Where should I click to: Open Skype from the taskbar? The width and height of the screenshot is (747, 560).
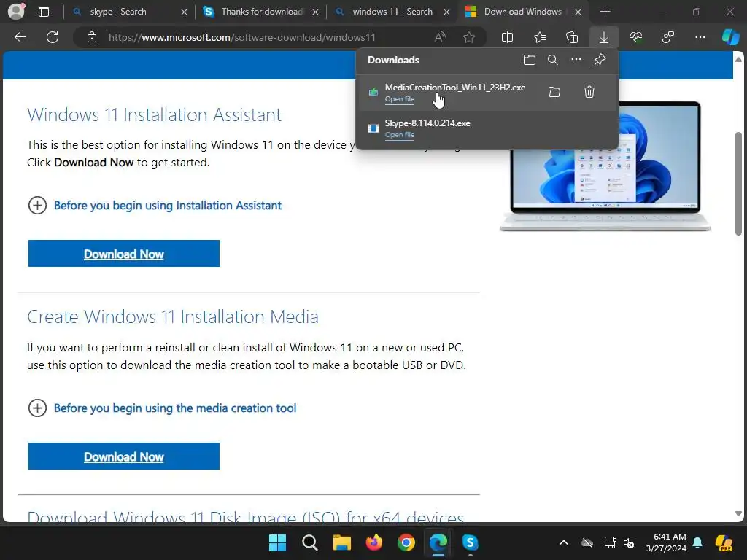pos(471,542)
